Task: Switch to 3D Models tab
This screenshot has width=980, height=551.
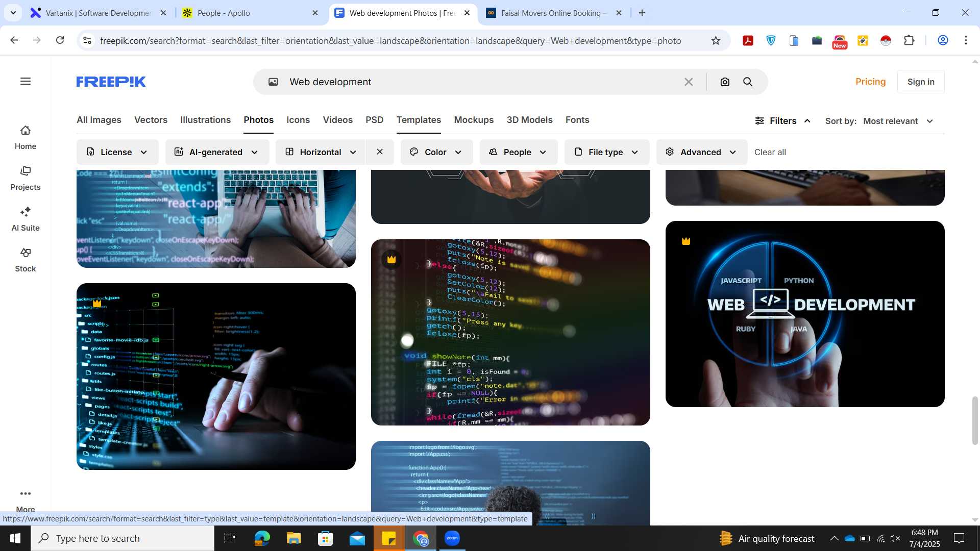Action: point(529,120)
